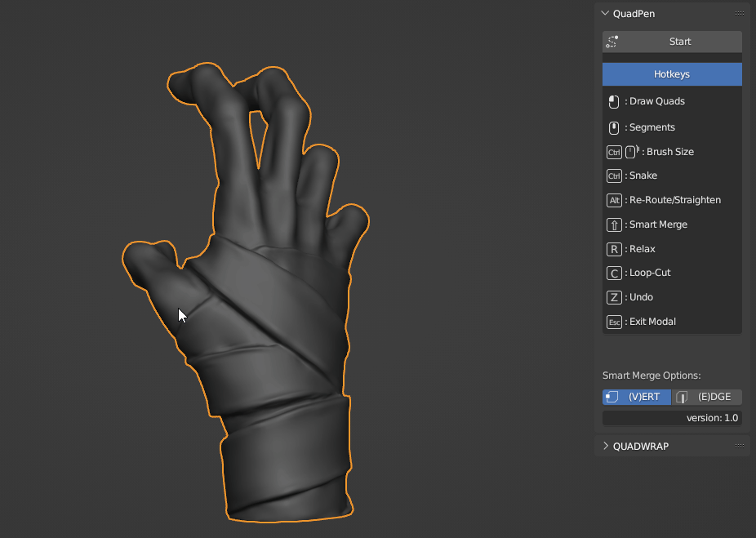Click the Esc key icon for Exit Modal
This screenshot has width=756, height=538.
click(x=614, y=322)
